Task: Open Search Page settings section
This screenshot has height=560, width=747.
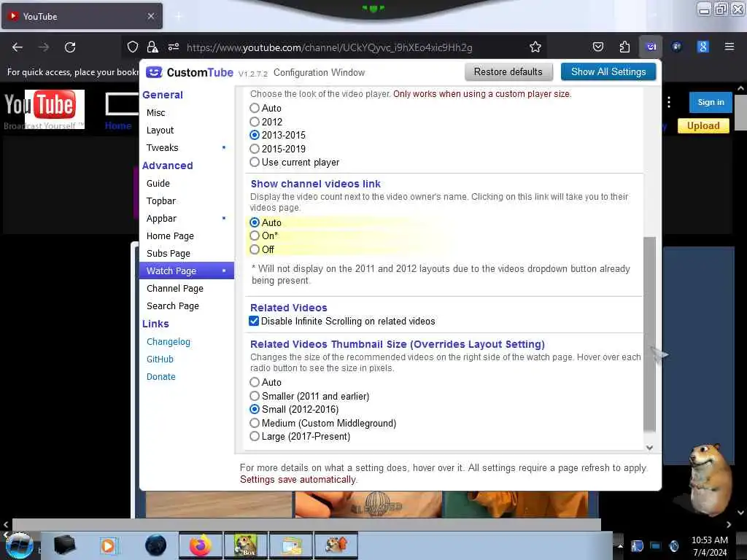Action: pos(172,307)
